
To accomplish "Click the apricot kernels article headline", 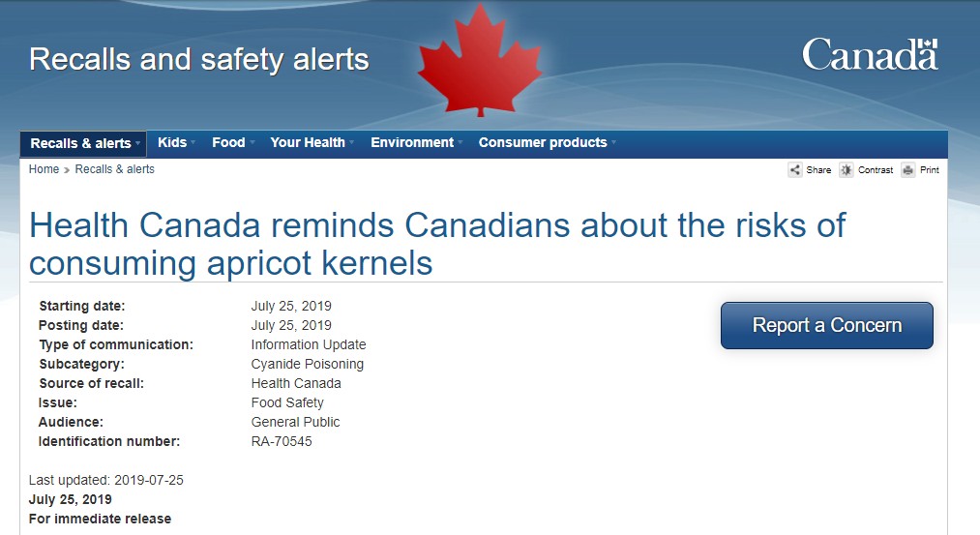I will 437,244.
